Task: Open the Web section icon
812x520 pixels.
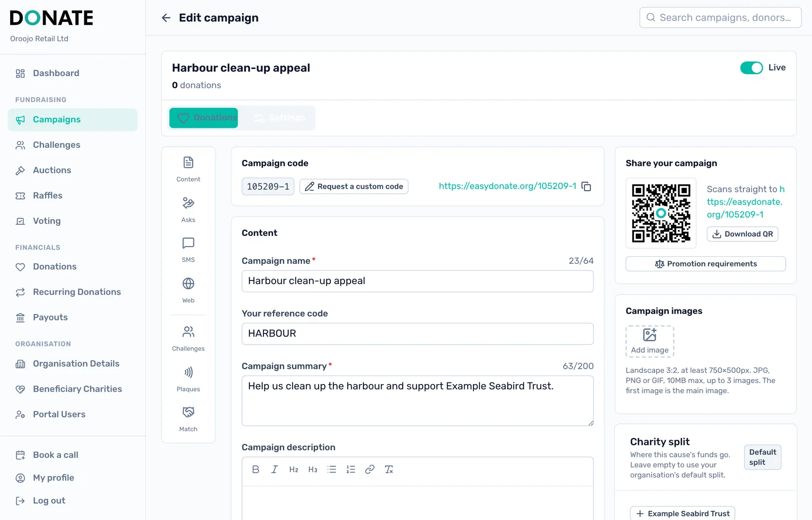Action: (x=188, y=291)
